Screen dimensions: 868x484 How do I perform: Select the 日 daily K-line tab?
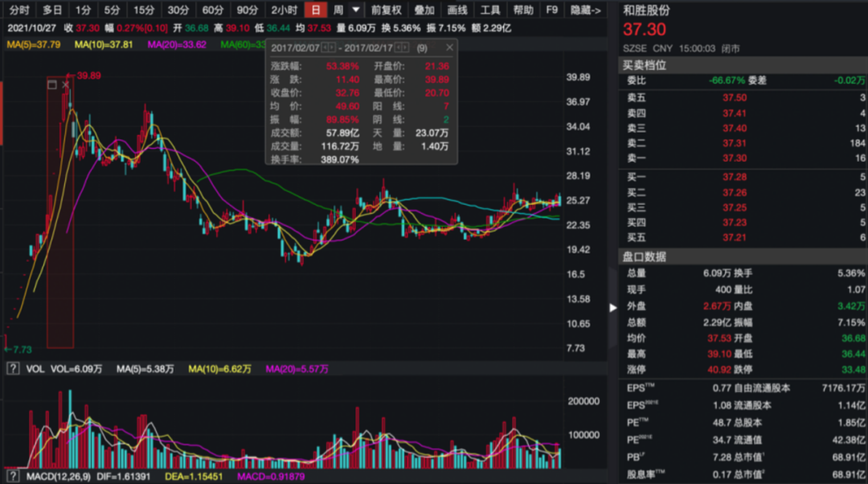(316, 10)
